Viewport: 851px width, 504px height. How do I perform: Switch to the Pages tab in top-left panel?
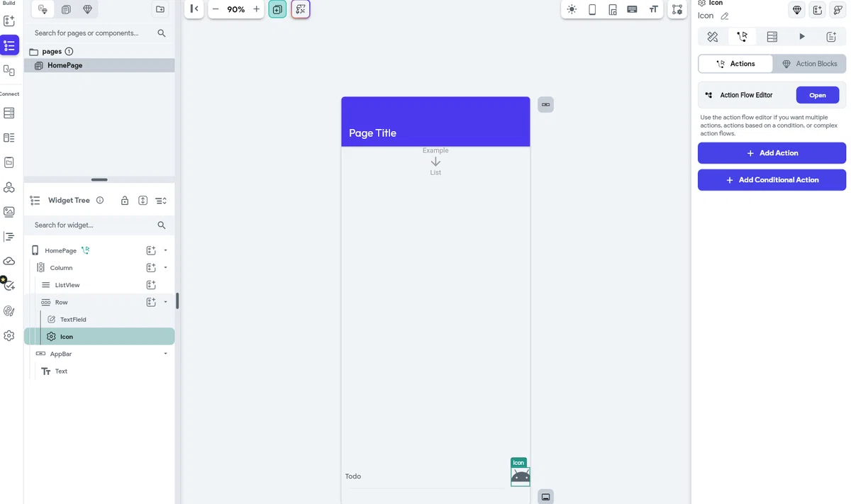43,9
